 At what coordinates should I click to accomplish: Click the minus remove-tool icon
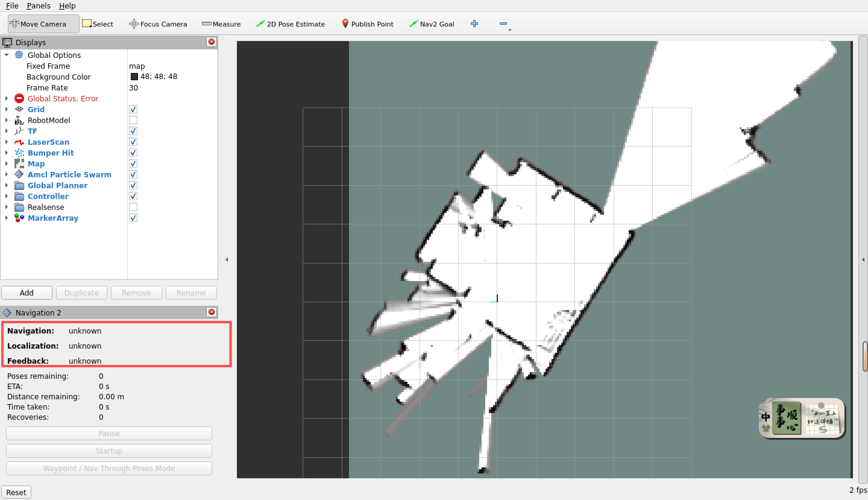[x=503, y=24]
